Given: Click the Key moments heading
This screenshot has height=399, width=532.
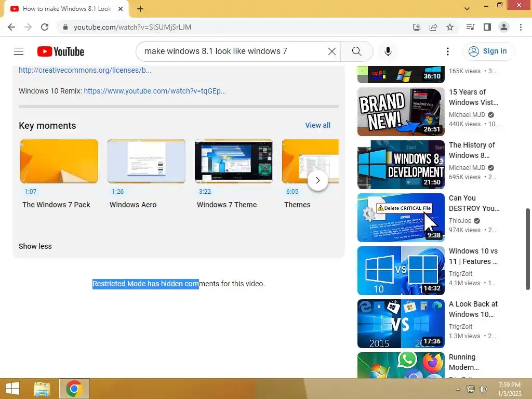Looking at the screenshot, I should tap(47, 126).
